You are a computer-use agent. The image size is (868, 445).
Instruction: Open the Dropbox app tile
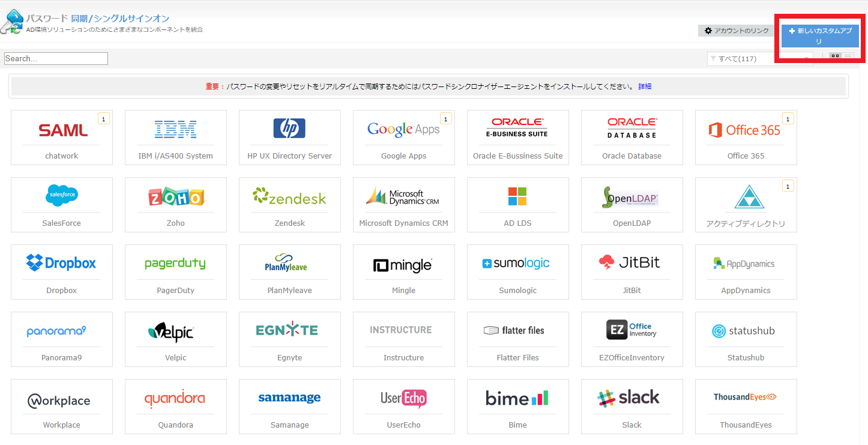click(62, 272)
